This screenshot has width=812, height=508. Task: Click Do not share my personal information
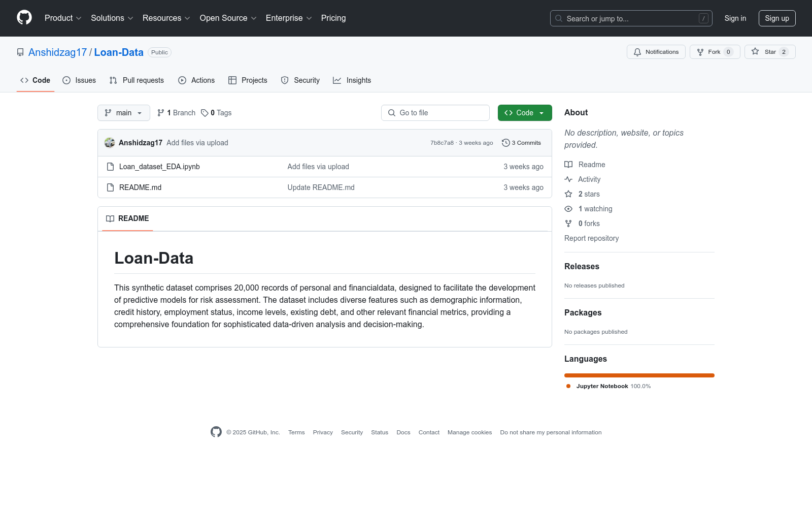pyautogui.click(x=551, y=432)
